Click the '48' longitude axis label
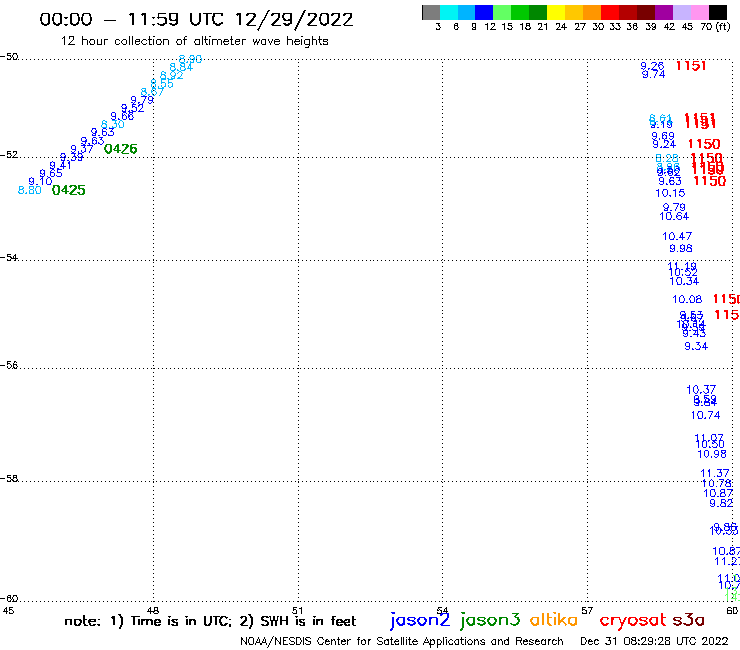The image size is (740, 650). 153,610
